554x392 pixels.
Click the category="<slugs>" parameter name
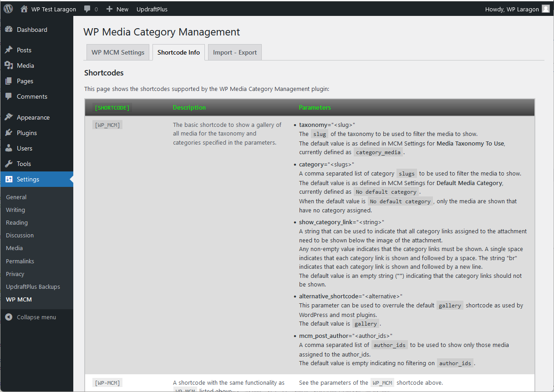click(x=326, y=164)
